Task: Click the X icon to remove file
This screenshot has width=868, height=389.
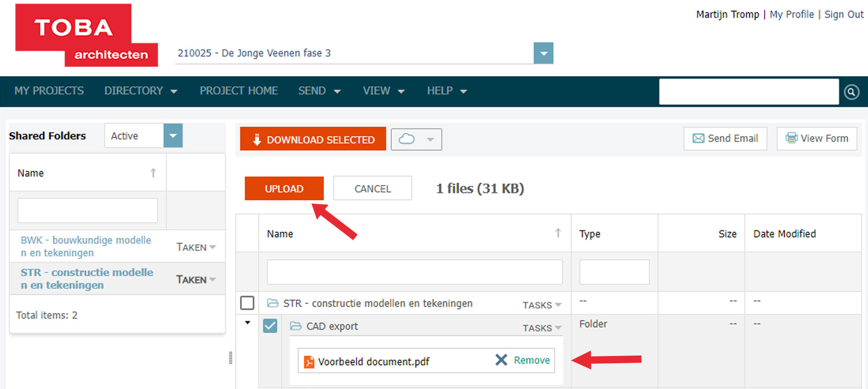Action: tap(501, 360)
